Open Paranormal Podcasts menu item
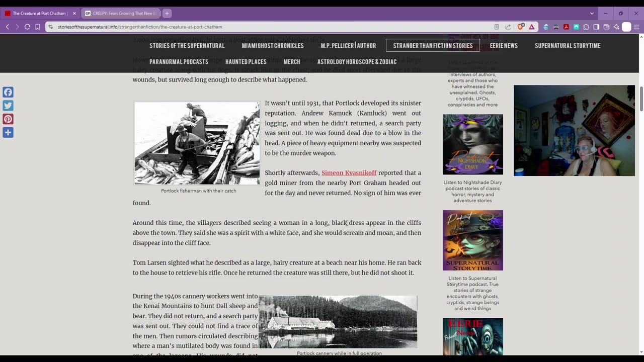This screenshot has width=644, height=362. pos(179,62)
